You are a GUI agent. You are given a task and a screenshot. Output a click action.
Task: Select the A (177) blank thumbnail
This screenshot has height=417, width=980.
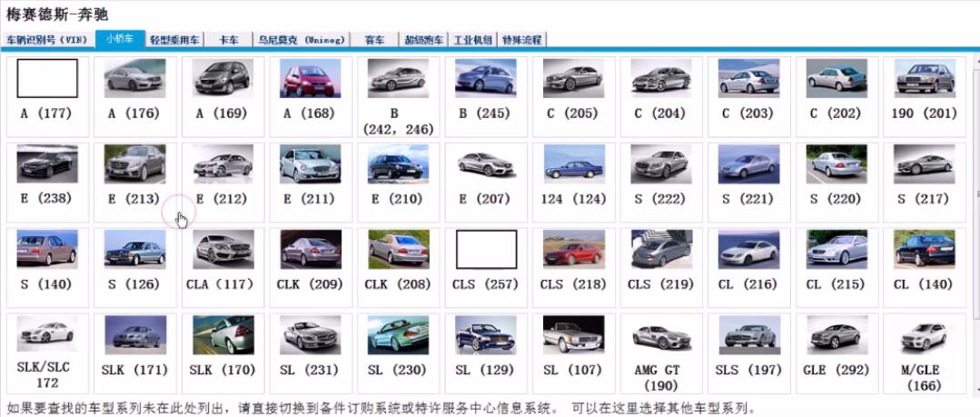[47, 78]
